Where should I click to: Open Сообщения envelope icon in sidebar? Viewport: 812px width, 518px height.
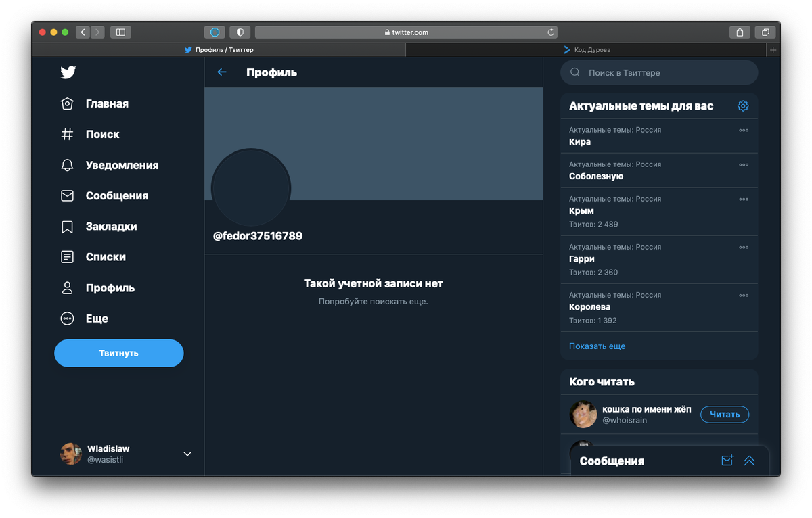coord(67,195)
